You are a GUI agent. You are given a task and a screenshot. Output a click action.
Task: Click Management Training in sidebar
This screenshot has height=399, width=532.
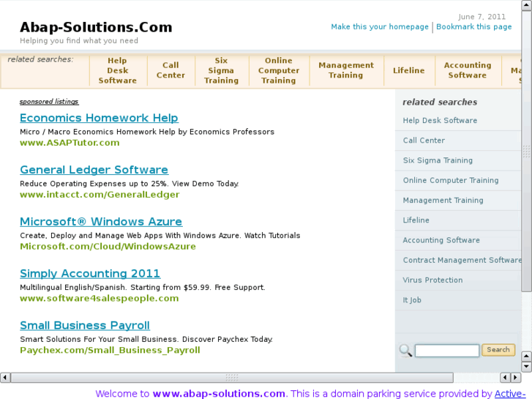point(443,201)
